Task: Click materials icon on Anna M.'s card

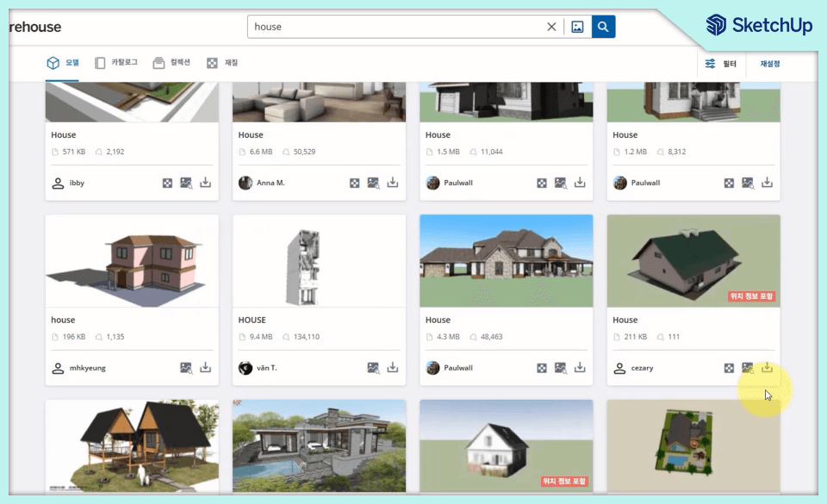Action: point(354,183)
